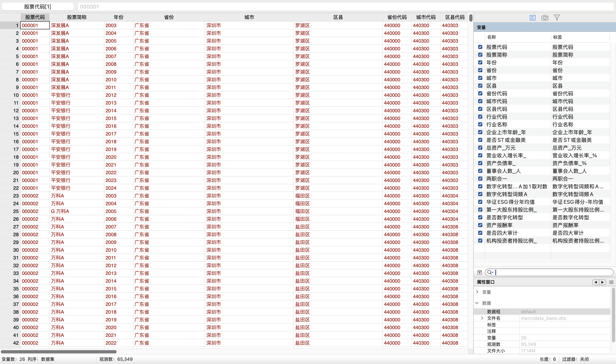Open the variables properties panel icon
The image size is (616, 364).
[532, 18]
